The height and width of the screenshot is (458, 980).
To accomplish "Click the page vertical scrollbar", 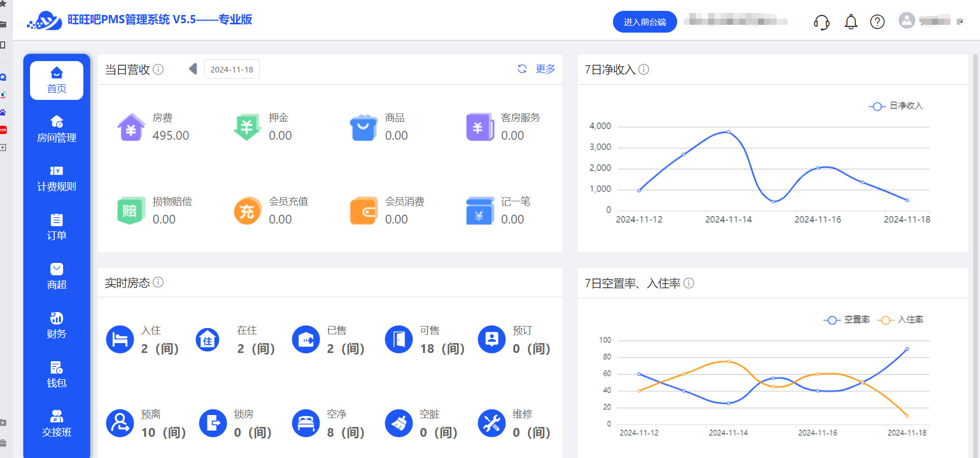I will tap(976, 207).
